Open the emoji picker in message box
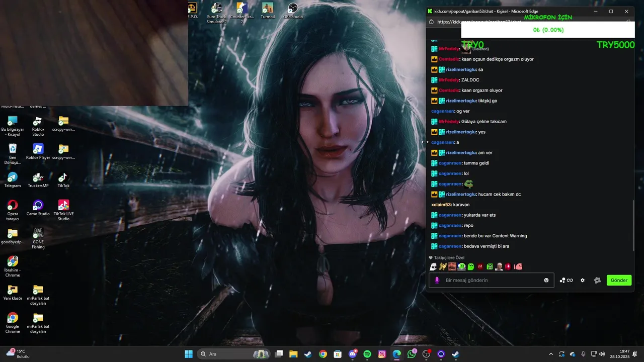The image size is (644, 362). [x=546, y=280]
